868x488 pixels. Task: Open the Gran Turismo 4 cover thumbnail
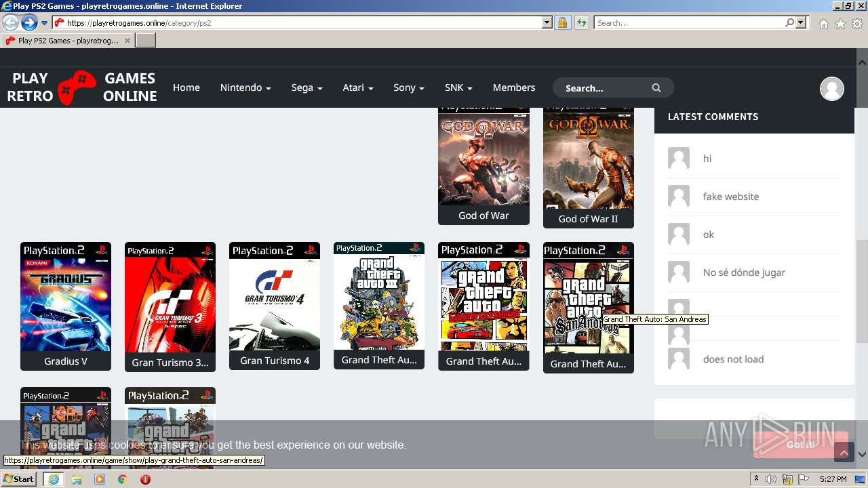point(275,296)
